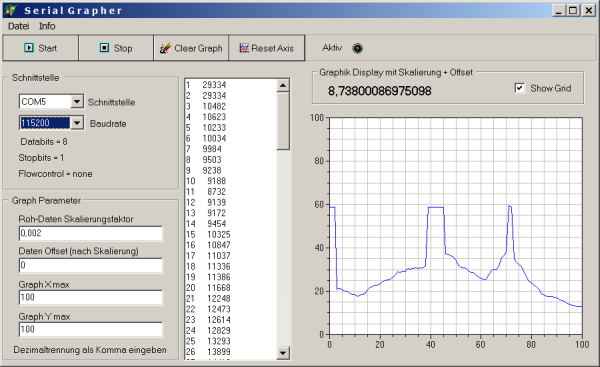Select data row 14 with value 9454
The image size is (600, 367).
[x=231, y=223]
